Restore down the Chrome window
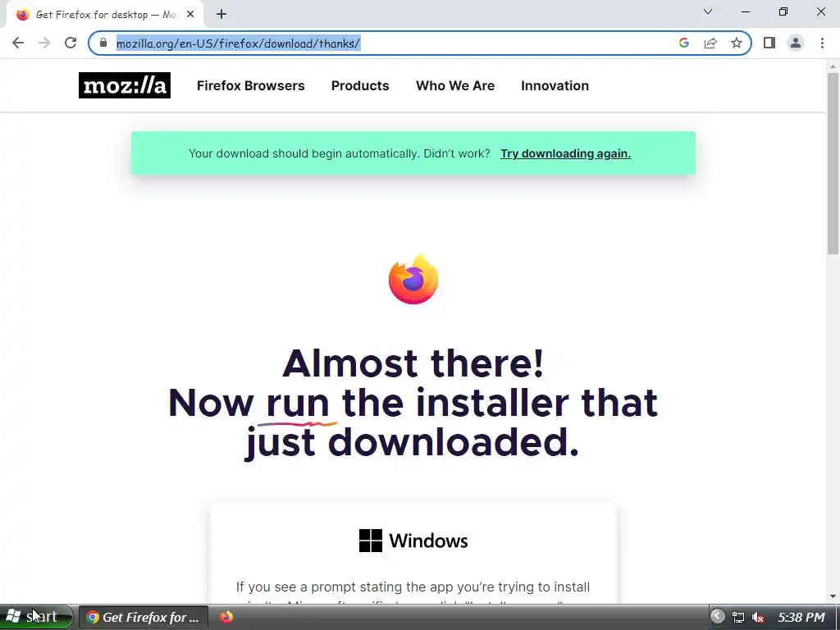Image resolution: width=840 pixels, height=630 pixels. coord(783,11)
